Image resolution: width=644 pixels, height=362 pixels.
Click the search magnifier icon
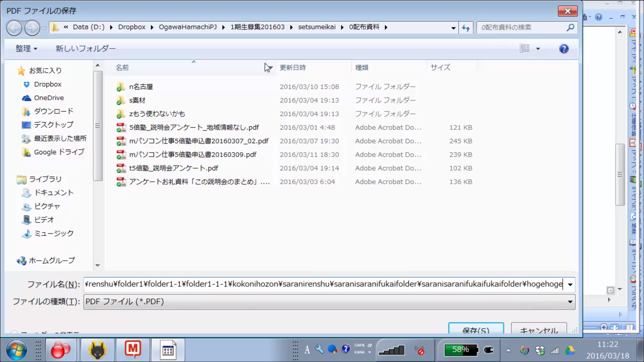click(x=570, y=27)
